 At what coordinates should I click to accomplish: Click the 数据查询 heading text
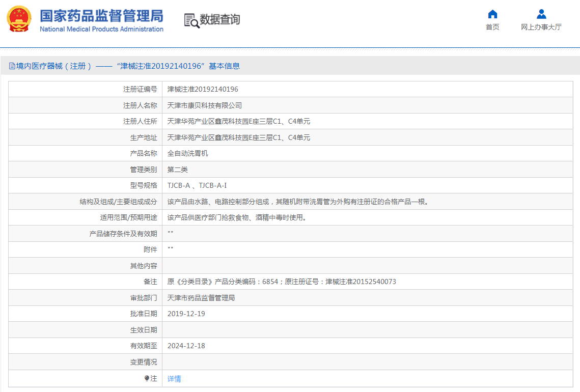pyautogui.click(x=219, y=19)
